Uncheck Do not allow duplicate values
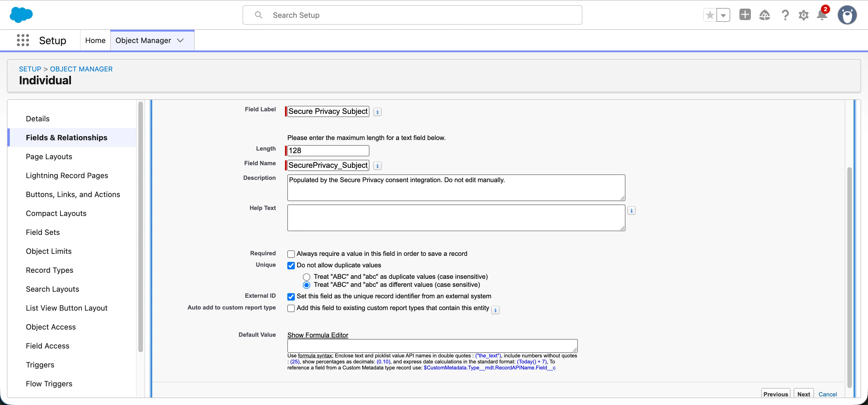The width and height of the screenshot is (868, 405). coord(291,266)
